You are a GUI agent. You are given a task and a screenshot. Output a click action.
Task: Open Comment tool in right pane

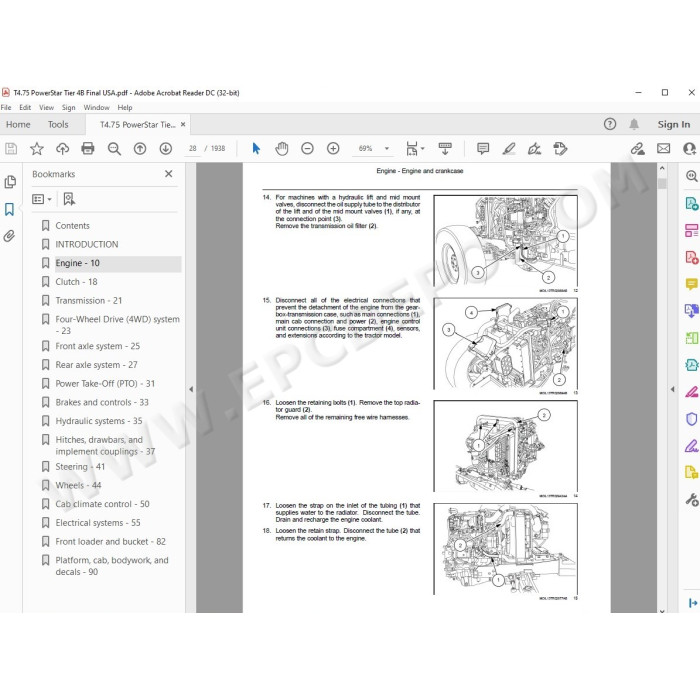tap(692, 283)
